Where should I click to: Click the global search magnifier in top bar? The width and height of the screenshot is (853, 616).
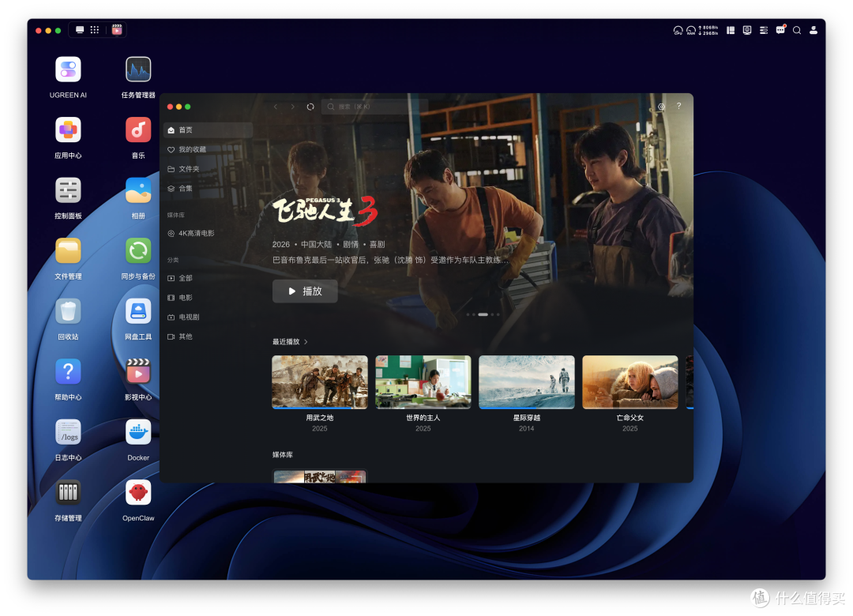click(797, 31)
